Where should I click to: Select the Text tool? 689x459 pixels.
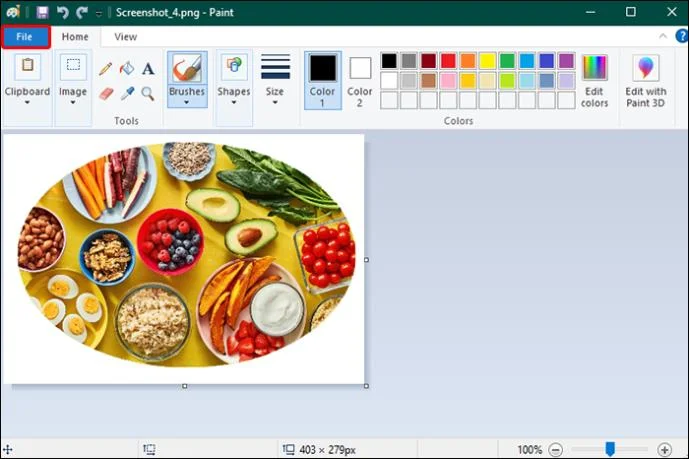(x=148, y=69)
